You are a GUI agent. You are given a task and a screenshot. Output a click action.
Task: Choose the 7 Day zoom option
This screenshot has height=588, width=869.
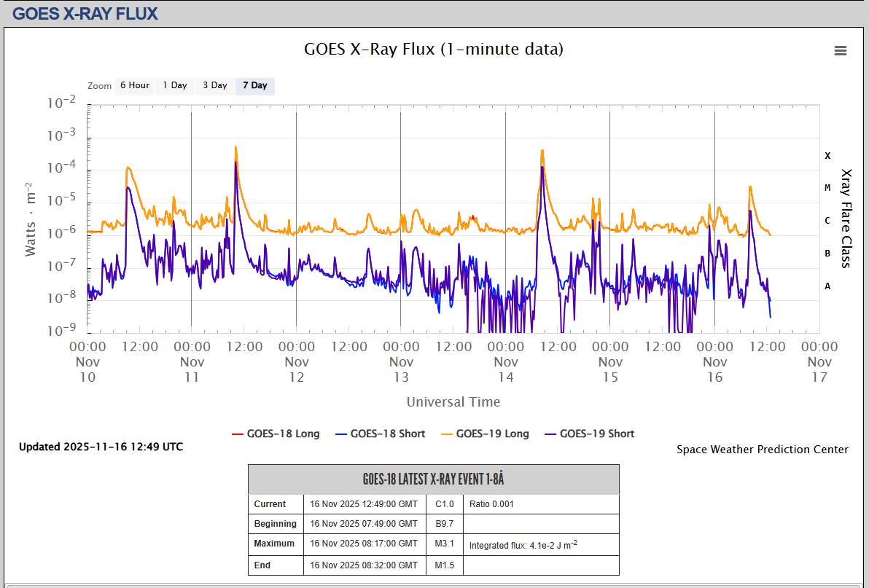point(255,85)
